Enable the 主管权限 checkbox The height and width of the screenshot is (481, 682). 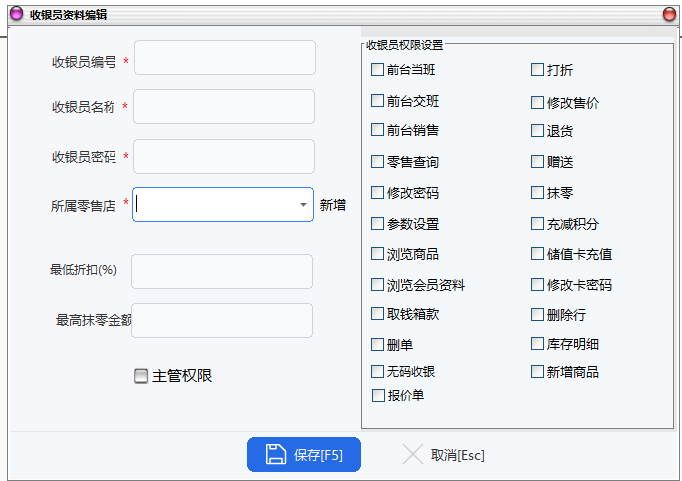point(141,376)
